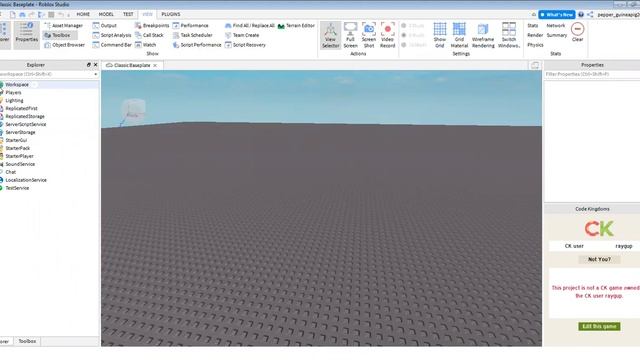
Task: Click the Not You? button
Action: tap(599, 260)
